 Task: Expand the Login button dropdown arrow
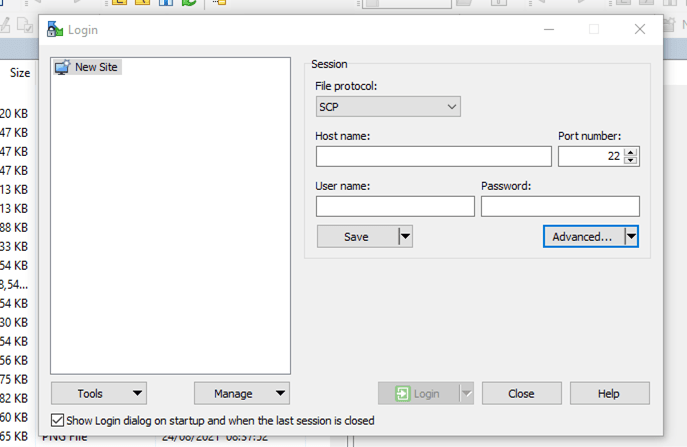pyautogui.click(x=467, y=394)
